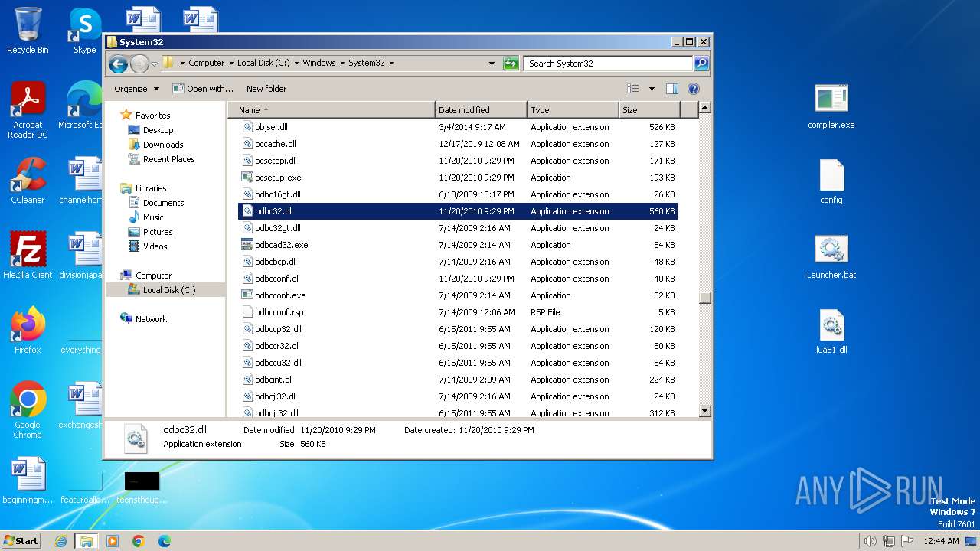Select compiler.exe on the desktop
Image resolution: width=980 pixels, height=551 pixels.
[x=831, y=106]
